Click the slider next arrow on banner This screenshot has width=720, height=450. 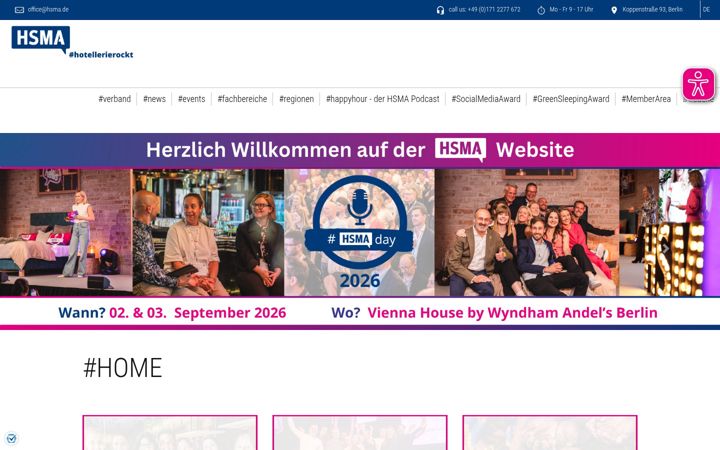click(665, 249)
